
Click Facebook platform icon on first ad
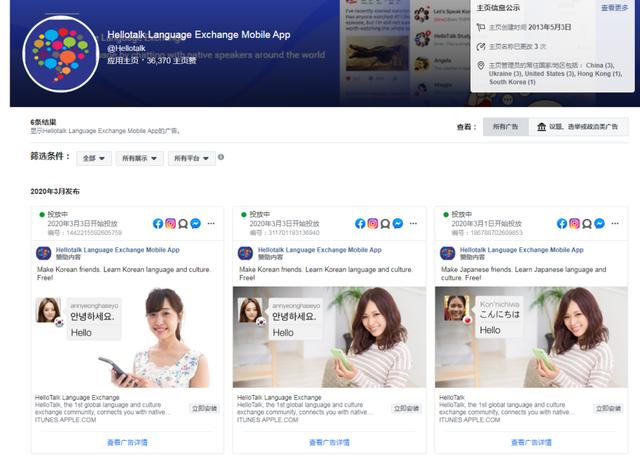[x=158, y=224]
